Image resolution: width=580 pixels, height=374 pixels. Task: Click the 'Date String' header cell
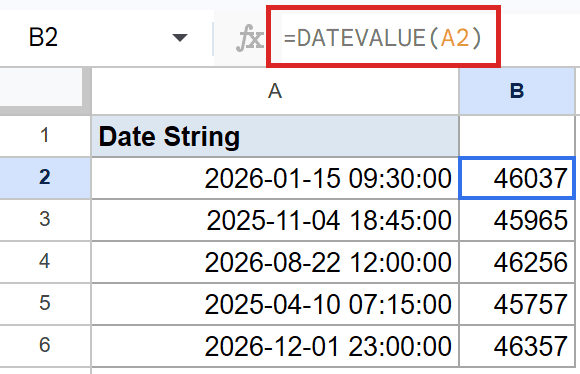275,136
